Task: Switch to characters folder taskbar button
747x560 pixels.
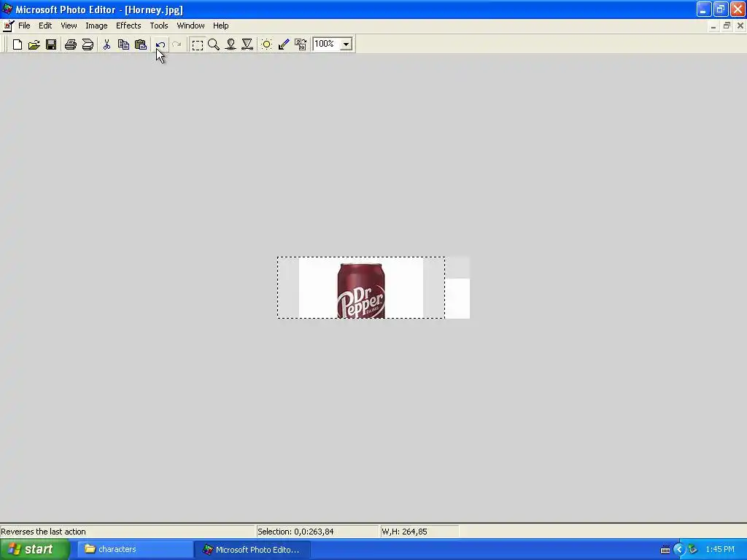Action: tap(135, 549)
